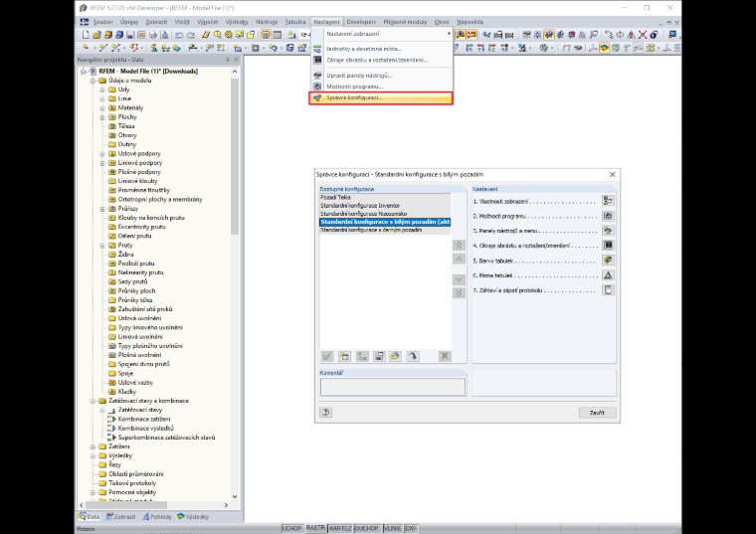Select Standardní konfigurace s bílým pozadím
The width and height of the screenshot is (756, 534).
click(385, 222)
